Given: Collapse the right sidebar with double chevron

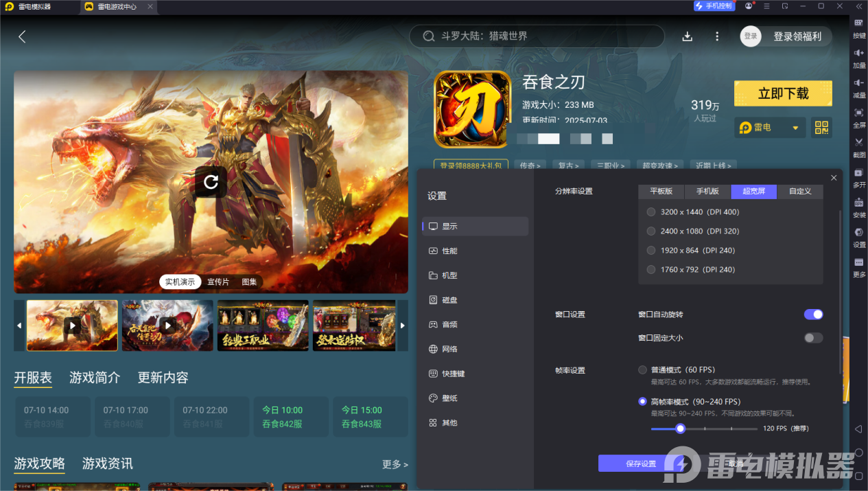Looking at the screenshot, I should point(858,6).
